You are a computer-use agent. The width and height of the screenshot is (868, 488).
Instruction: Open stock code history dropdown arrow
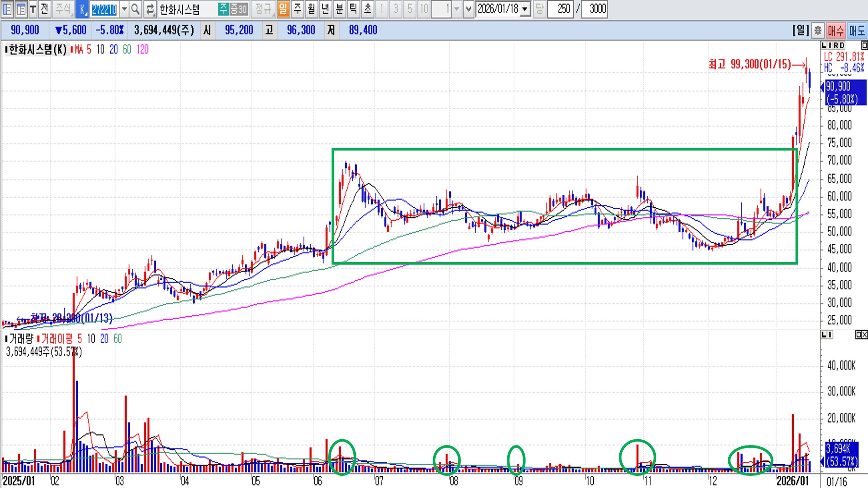(124, 9)
